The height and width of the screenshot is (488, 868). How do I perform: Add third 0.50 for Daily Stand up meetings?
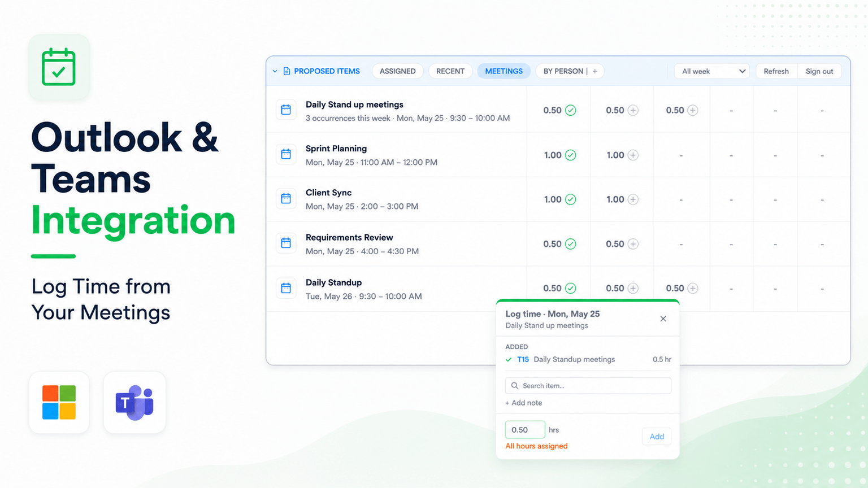click(x=692, y=110)
